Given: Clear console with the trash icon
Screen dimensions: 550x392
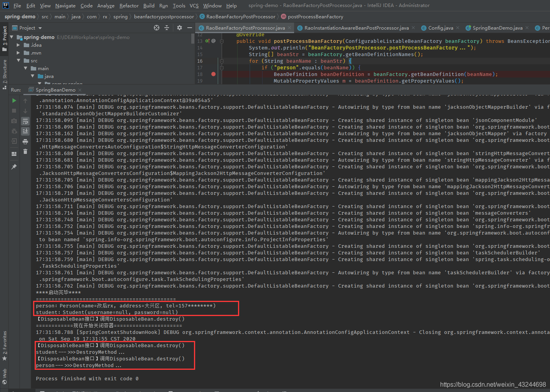Looking at the screenshot, I should click(x=25, y=152).
